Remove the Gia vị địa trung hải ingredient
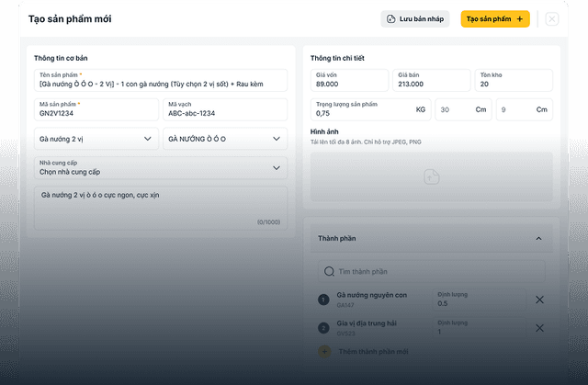 tap(539, 328)
